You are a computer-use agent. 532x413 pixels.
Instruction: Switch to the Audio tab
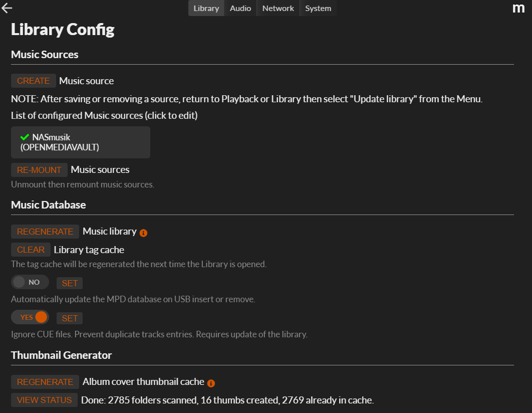click(240, 8)
